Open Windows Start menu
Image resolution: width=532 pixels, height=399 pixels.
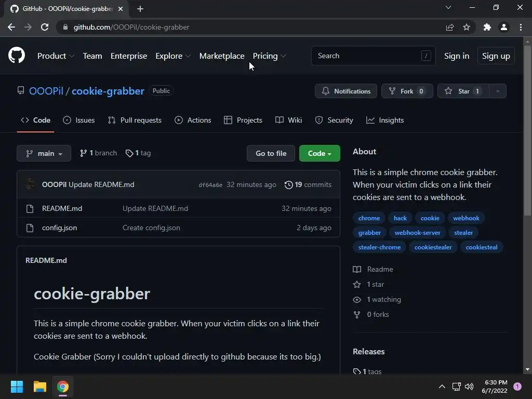17,387
